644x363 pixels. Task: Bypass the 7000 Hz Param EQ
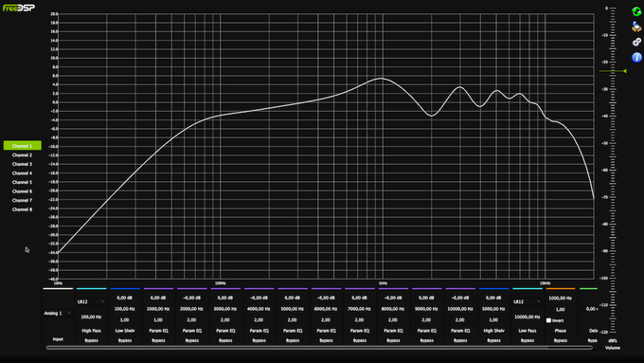360,340
